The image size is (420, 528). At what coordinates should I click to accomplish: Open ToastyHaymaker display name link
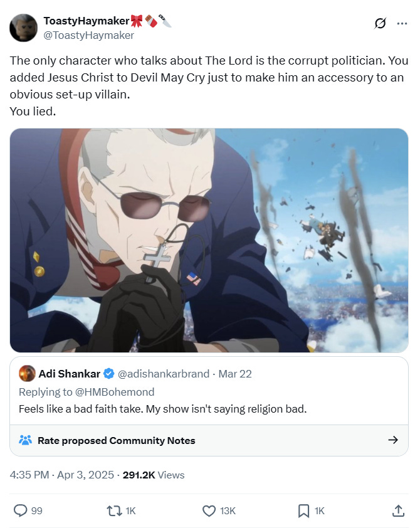pos(86,21)
